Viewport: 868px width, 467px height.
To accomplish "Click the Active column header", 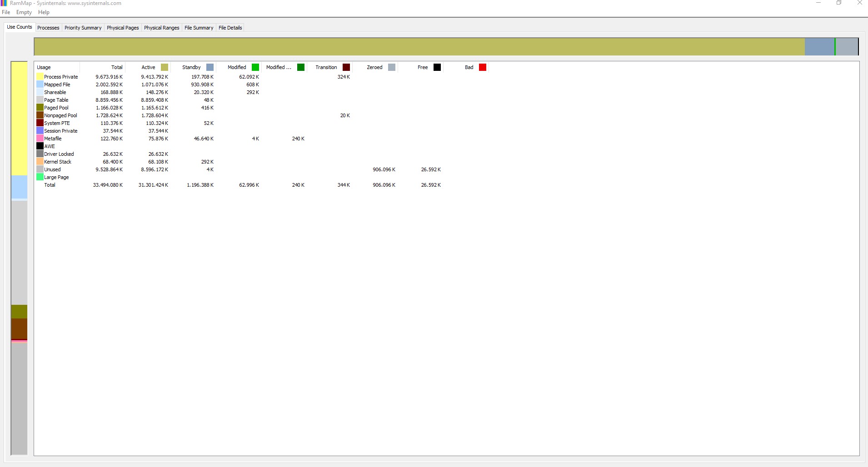I will coord(148,67).
